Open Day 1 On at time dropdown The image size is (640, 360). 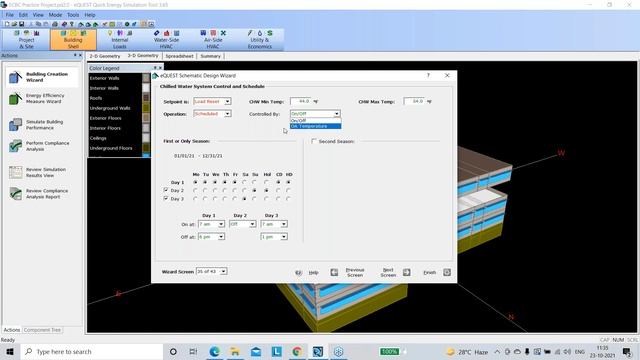(221, 224)
